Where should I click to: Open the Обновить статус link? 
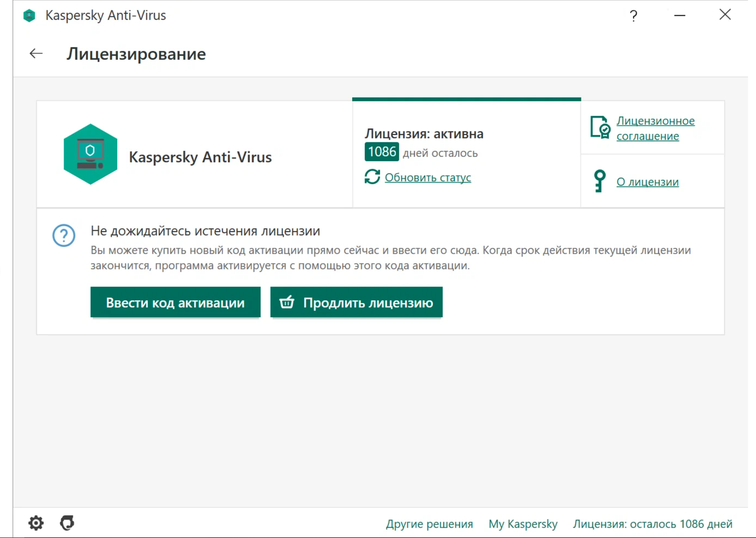pos(428,177)
